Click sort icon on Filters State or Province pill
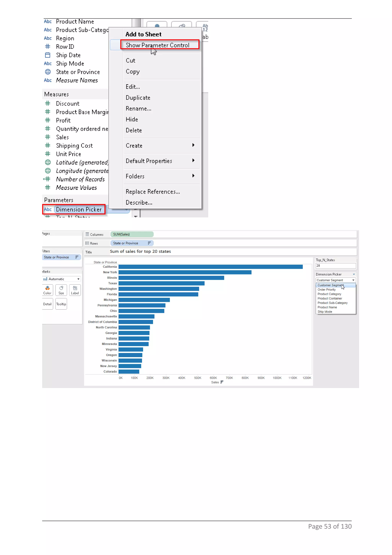The image size is (392, 555). pos(77,257)
